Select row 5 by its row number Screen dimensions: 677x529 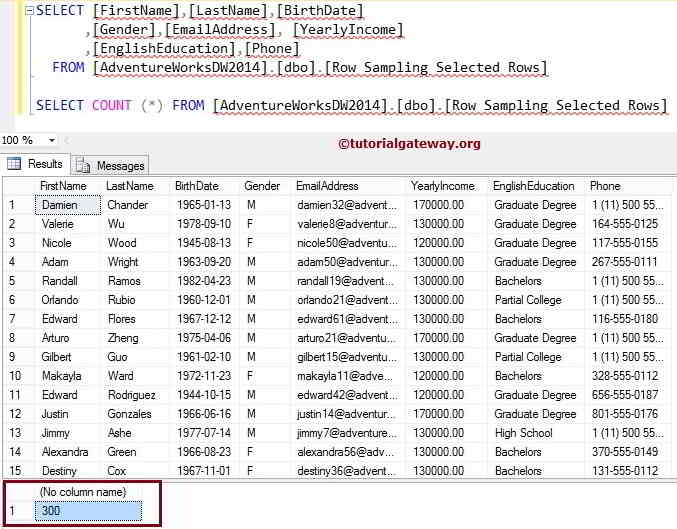click(x=14, y=281)
